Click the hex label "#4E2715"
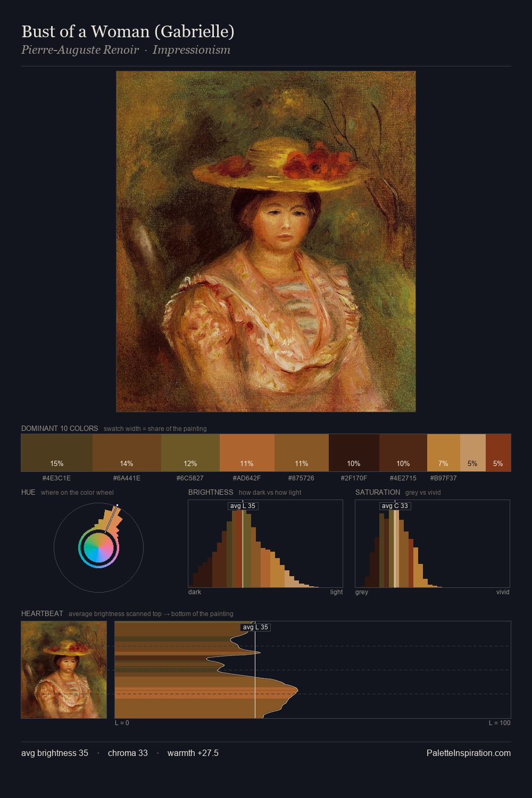The height and width of the screenshot is (798, 532). [x=403, y=478]
